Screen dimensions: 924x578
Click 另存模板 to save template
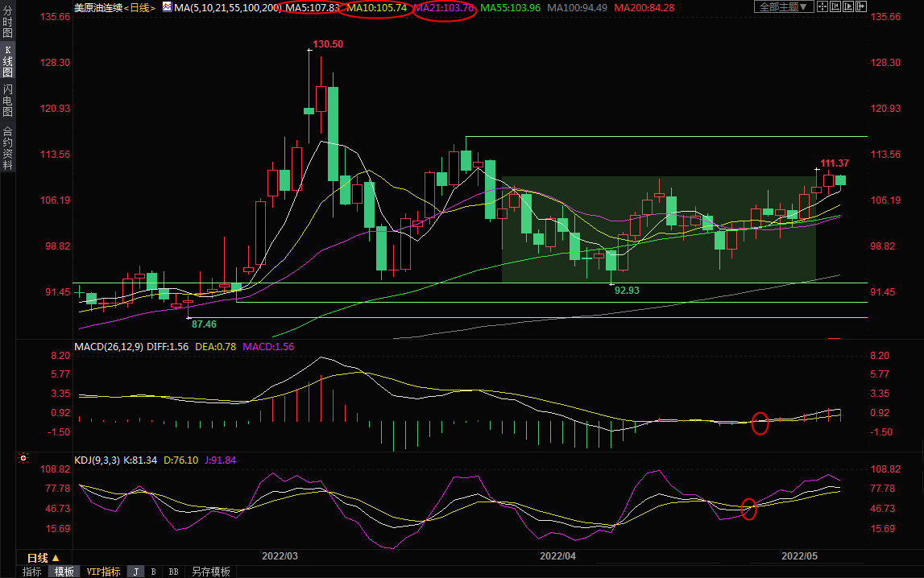pos(210,572)
